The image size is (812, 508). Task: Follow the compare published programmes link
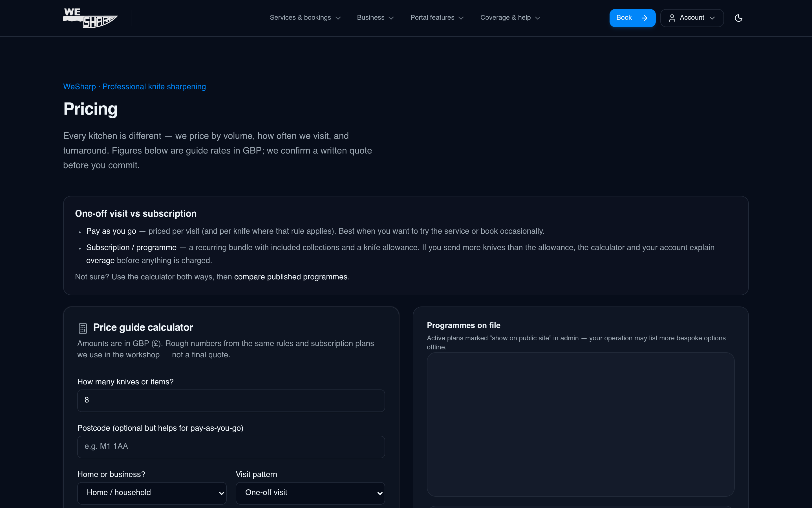click(291, 277)
